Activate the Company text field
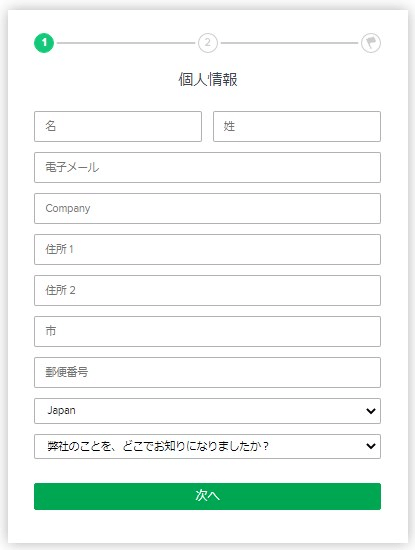Screen dimensions: 415x550 click(x=207, y=208)
